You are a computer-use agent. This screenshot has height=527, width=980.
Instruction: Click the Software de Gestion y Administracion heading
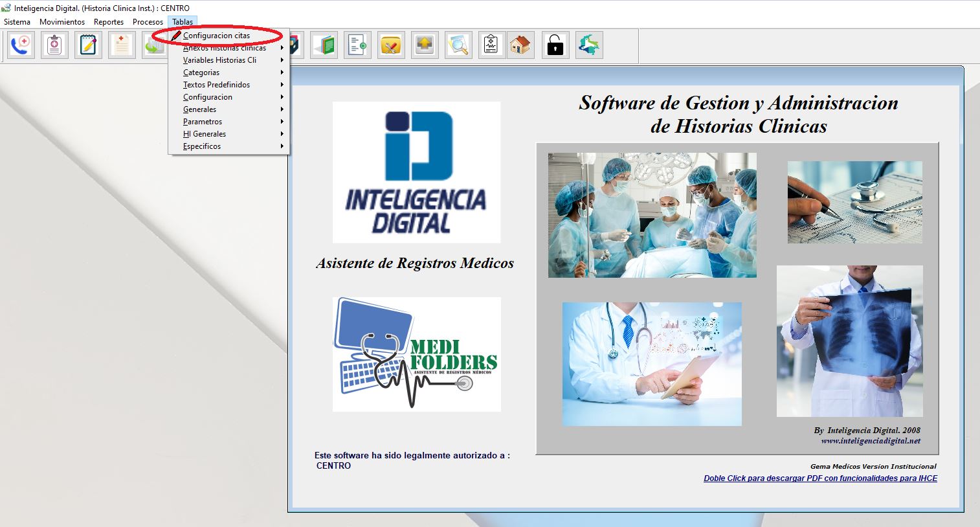click(x=739, y=114)
